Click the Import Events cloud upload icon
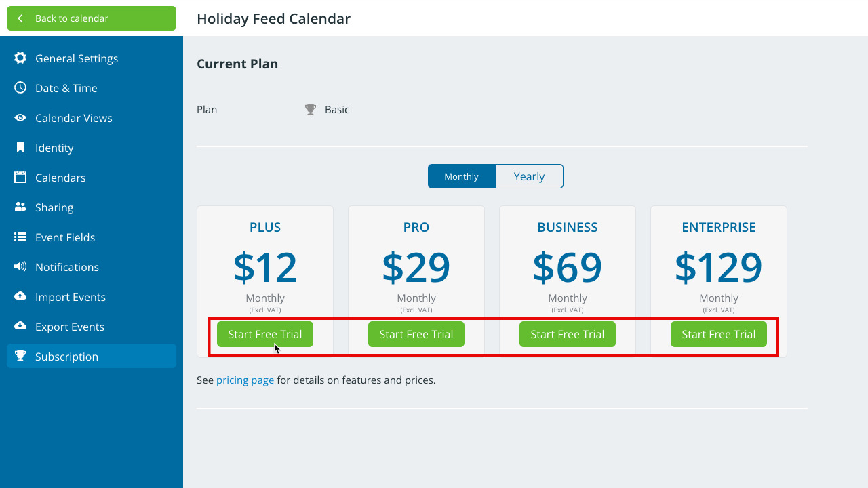Viewport: 868px width, 488px height. tap(20, 297)
